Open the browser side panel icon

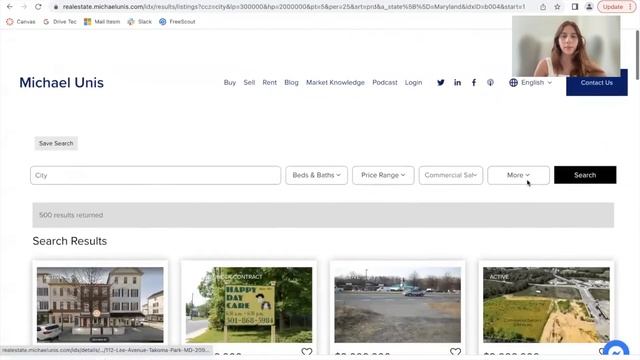pos(575,7)
